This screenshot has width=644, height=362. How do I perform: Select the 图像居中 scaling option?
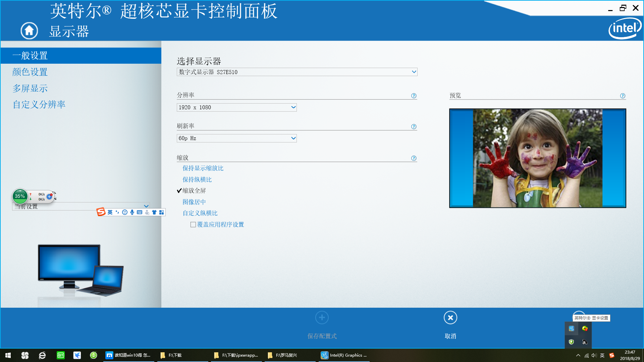coord(195,202)
